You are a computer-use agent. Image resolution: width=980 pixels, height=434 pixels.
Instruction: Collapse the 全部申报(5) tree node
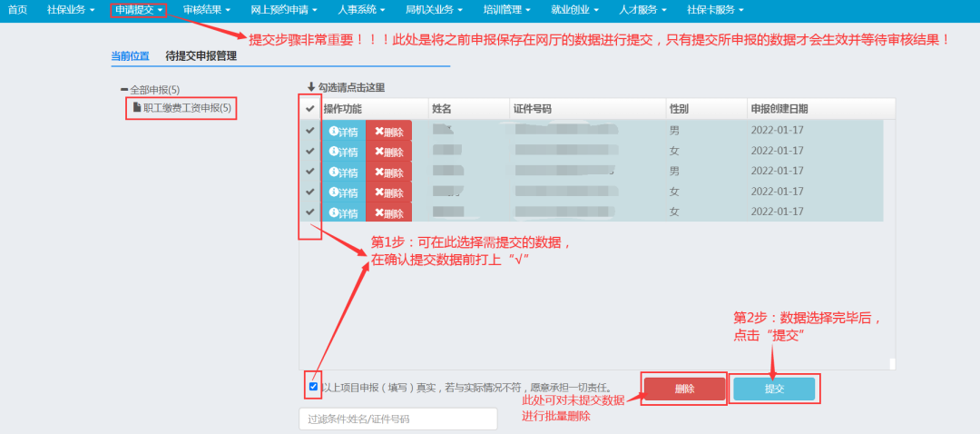pyautogui.click(x=124, y=90)
